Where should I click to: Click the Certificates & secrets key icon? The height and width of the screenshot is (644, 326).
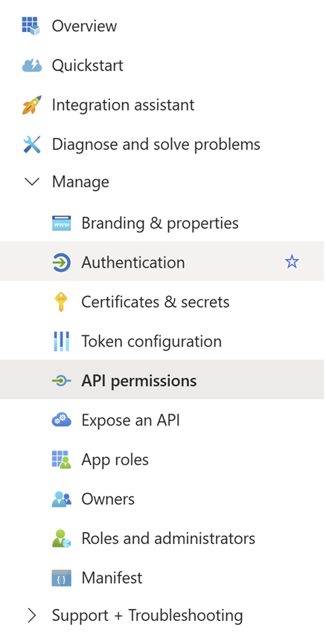click(x=61, y=302)
